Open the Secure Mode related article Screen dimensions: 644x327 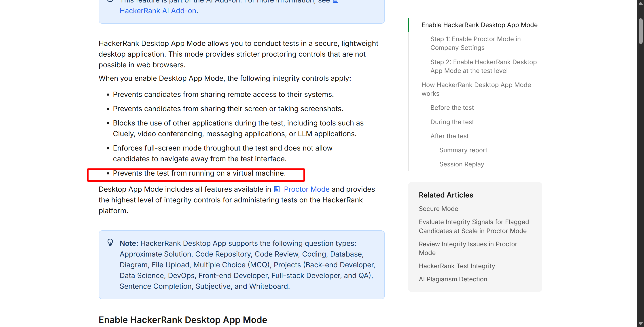(x=438, y=209)
